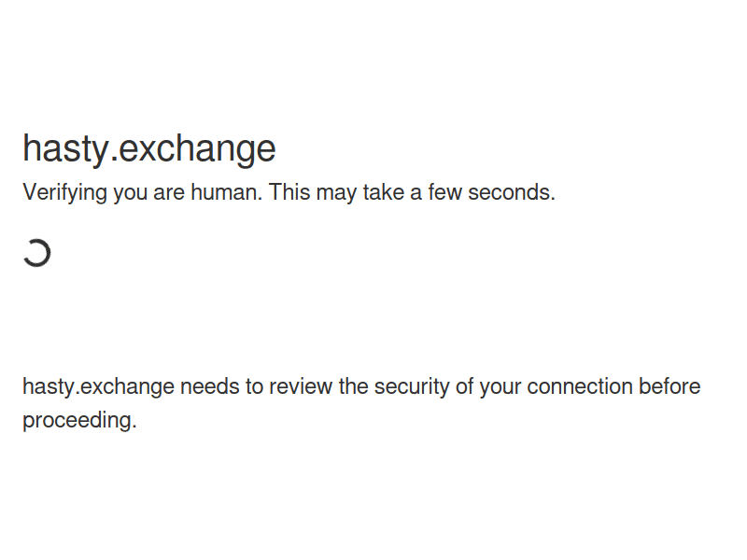Click the word "take" in the status line
Viewport: 747px width, 560px height.
pos(385,193)
